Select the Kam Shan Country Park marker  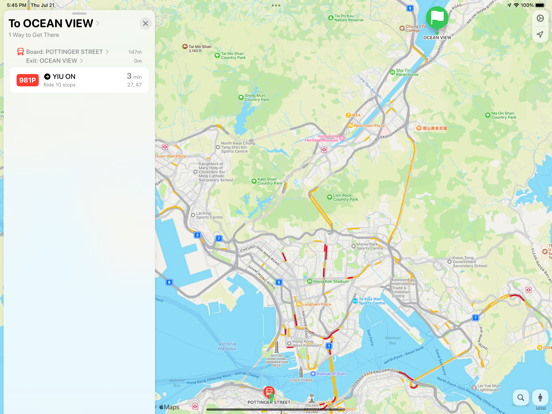pyautogui.click(x=253, y=181)
